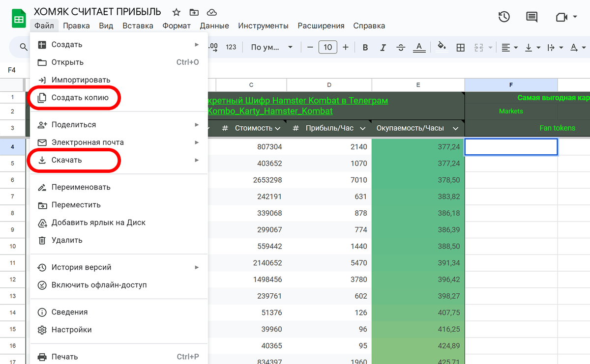Open the Google Sheets home logo
Screen dimensions: 590x364
tap(19, 20)
